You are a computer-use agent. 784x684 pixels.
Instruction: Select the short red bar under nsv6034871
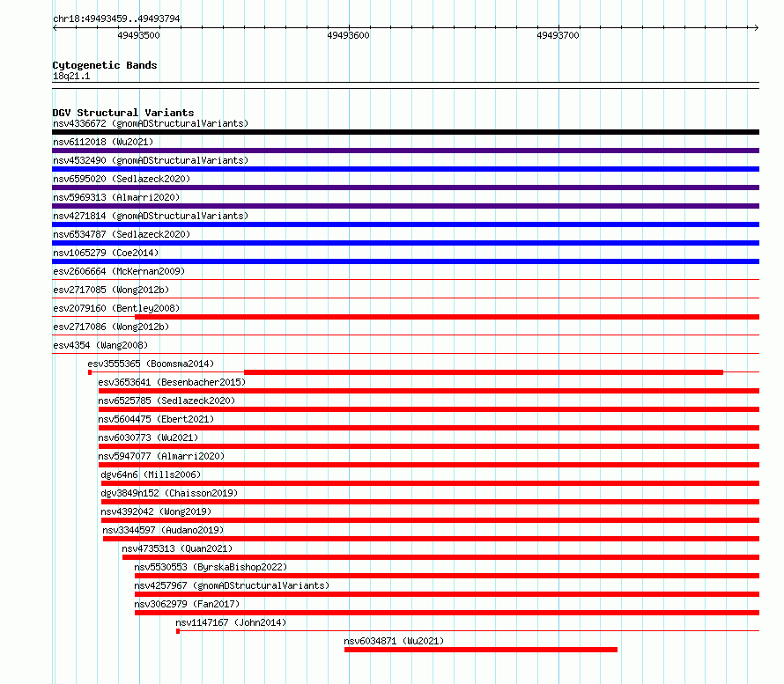pos(481,650)
